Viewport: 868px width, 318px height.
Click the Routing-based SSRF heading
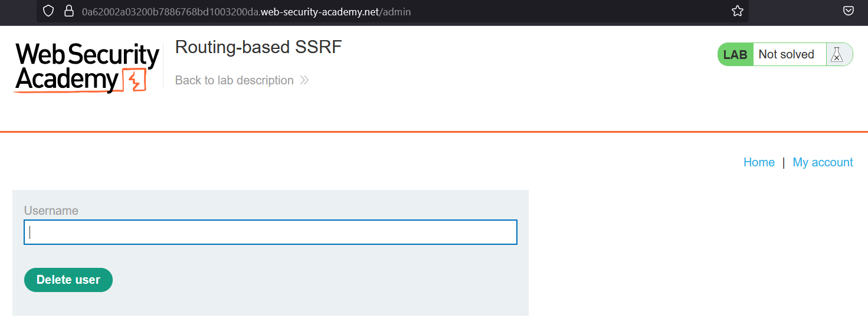(x=258, y=47)
